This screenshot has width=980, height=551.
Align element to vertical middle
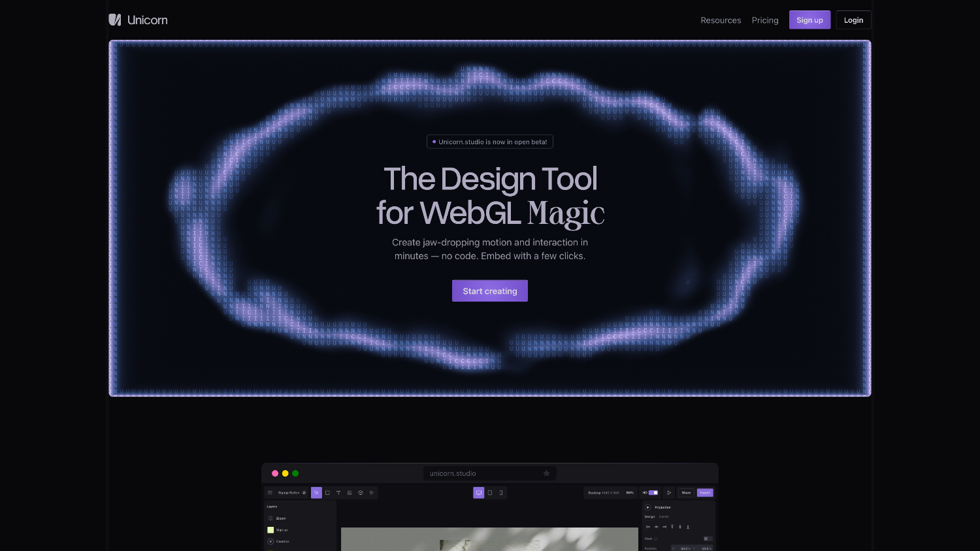[680, 527]
